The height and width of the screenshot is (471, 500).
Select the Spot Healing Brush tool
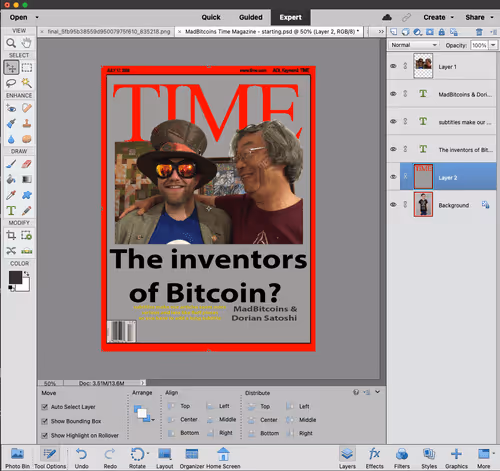(x=27, y=108)
